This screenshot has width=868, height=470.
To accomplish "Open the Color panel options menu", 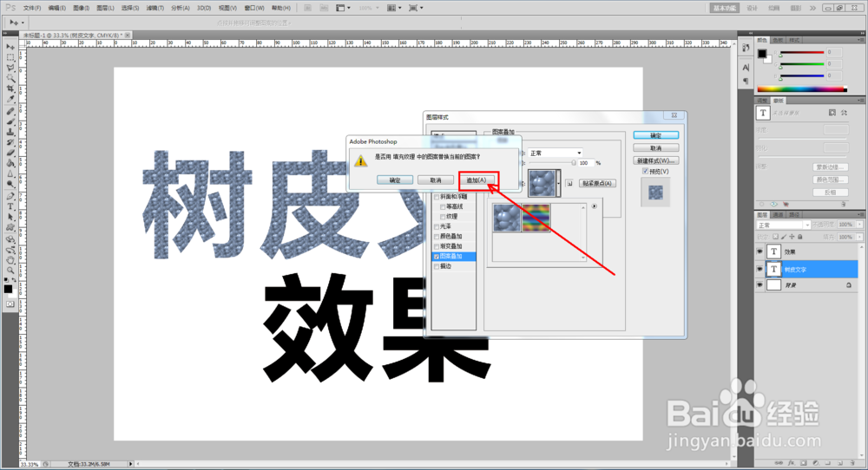I will [x=861, y=40].
